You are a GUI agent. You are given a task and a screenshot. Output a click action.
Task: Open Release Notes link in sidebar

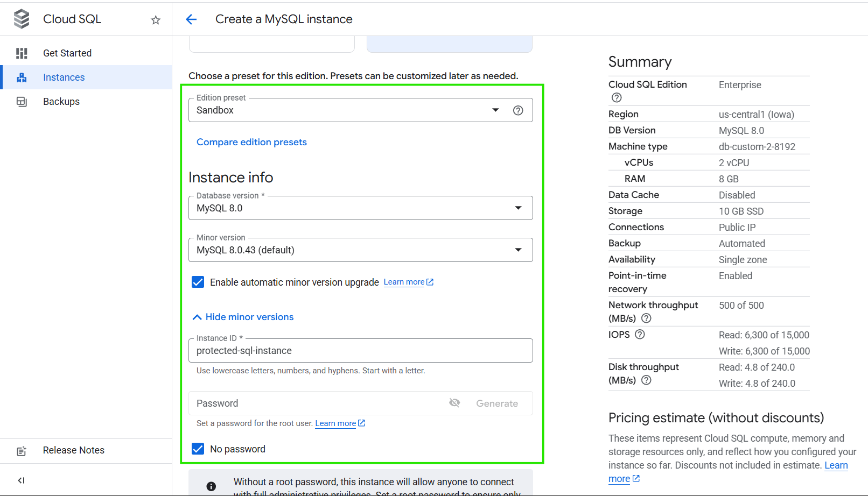tap(74, 450)
